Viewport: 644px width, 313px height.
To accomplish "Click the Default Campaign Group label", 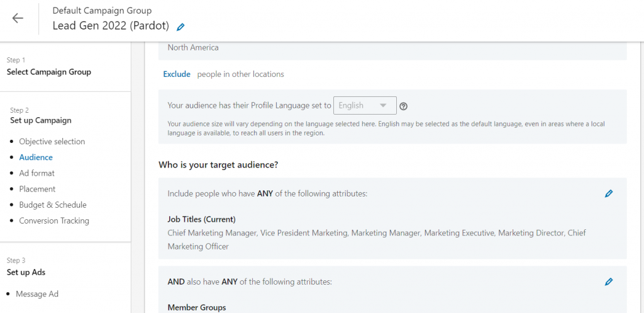I will click(x=103, y=11).
